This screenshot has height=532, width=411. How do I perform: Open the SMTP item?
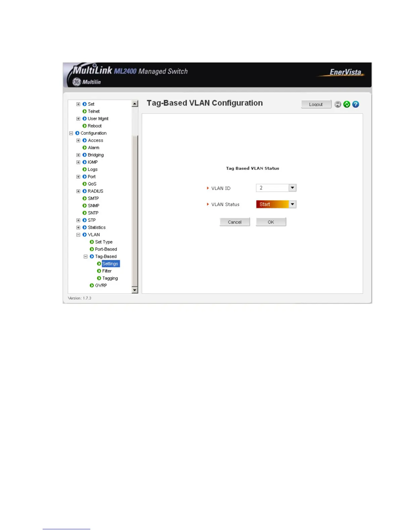point(93,198)
